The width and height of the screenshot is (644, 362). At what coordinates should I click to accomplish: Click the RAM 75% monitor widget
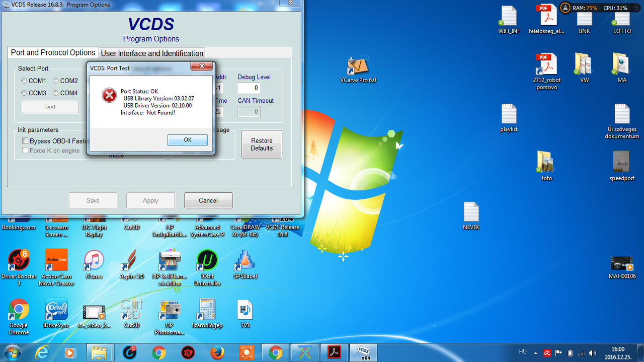tap(585, 8)
